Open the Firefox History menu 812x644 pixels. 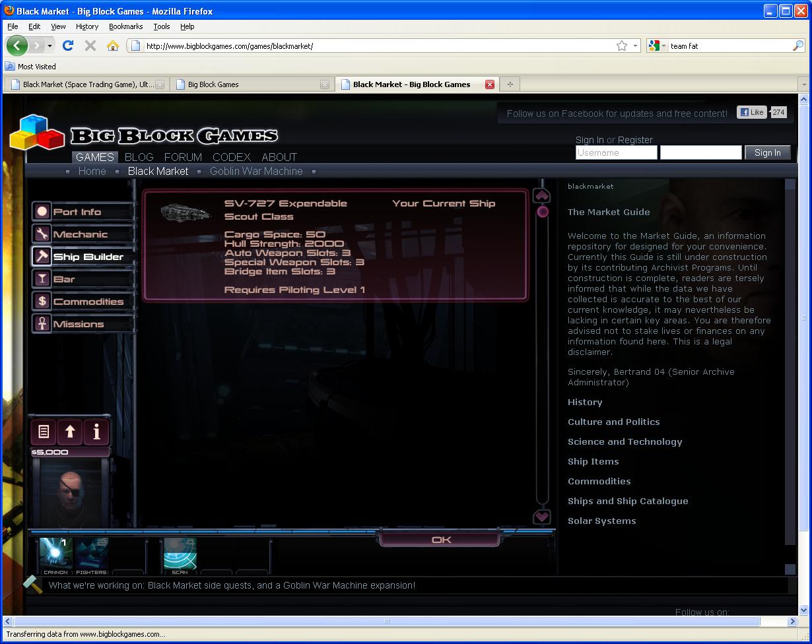point(86,26)
